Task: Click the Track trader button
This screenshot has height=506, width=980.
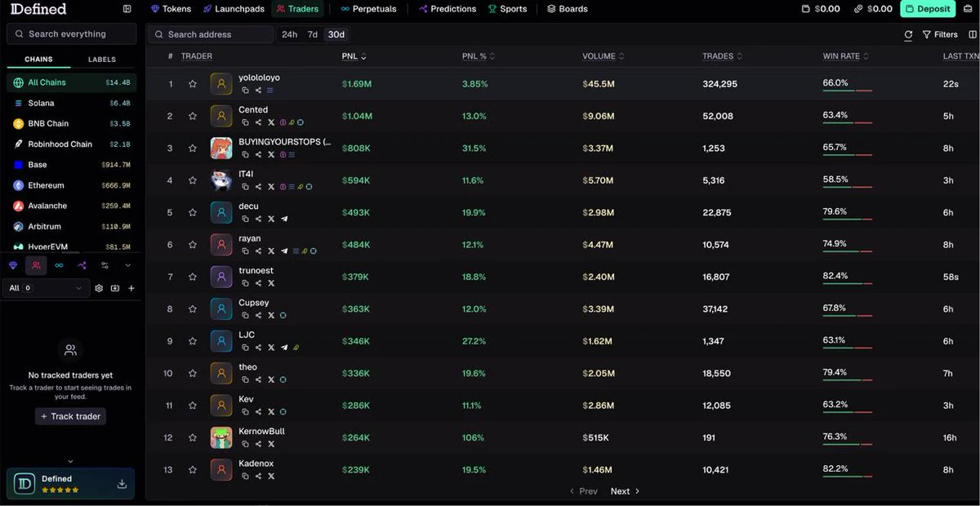Action: (70, 416)
